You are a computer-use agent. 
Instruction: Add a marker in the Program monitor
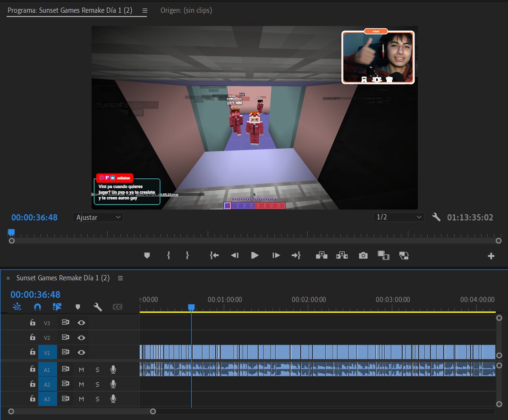click(147, 255)
